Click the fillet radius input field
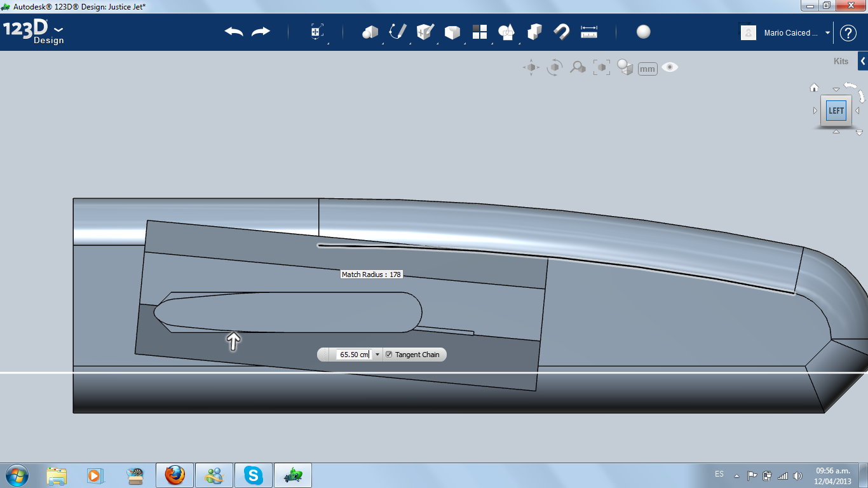Image resolution: width=868 pixels, height=488 pixels. pyautogui.click(x=353, y=355)
